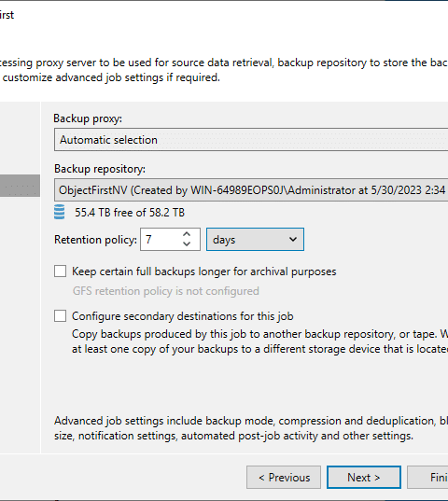
Task: Check Configure secondary destinations for this job
Action: tap(60, 316)
